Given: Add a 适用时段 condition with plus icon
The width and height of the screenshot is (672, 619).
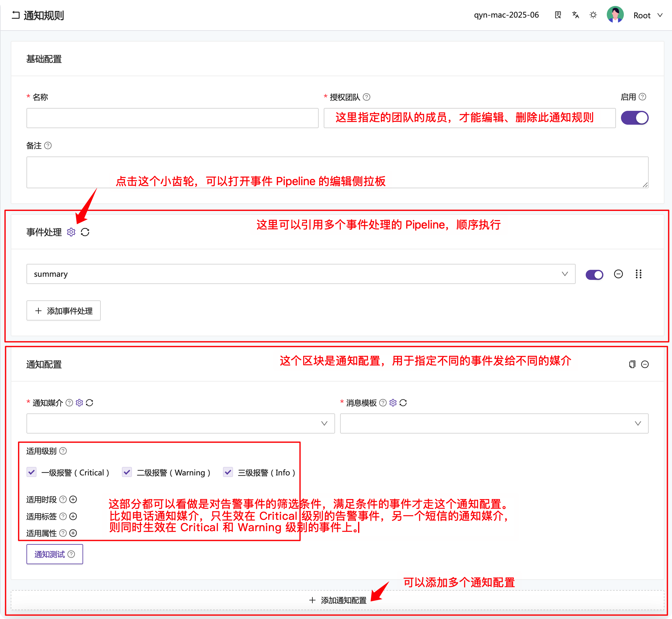Looking at the screenshot, I should (73, 499).
